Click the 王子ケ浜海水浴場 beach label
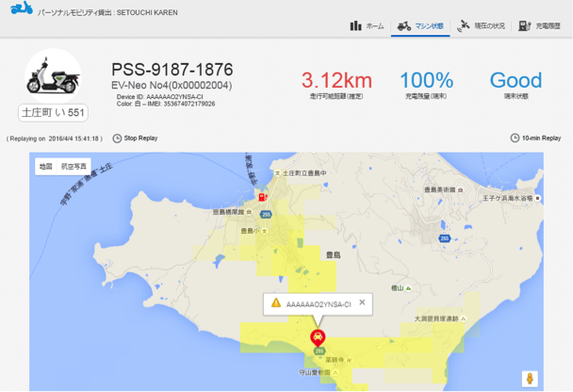The image size is (573, 392). [x=508, y=198]
